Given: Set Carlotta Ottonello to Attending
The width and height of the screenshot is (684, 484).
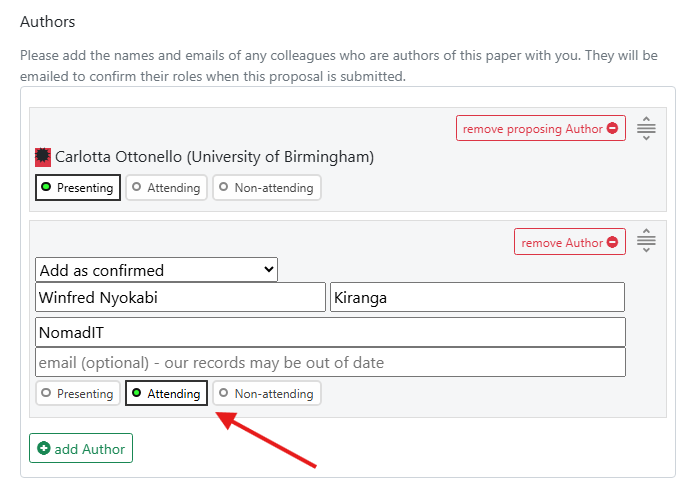Looking at the screenshot, I should [166, 188].
